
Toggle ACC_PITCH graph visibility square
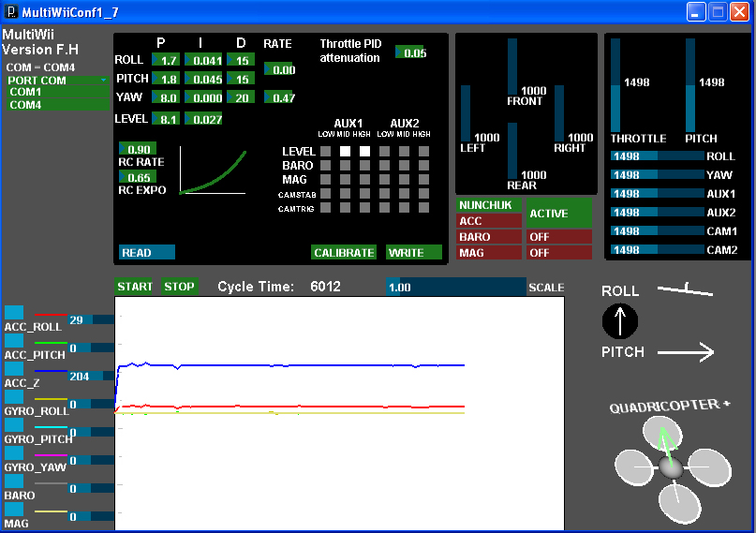(14, 340)
